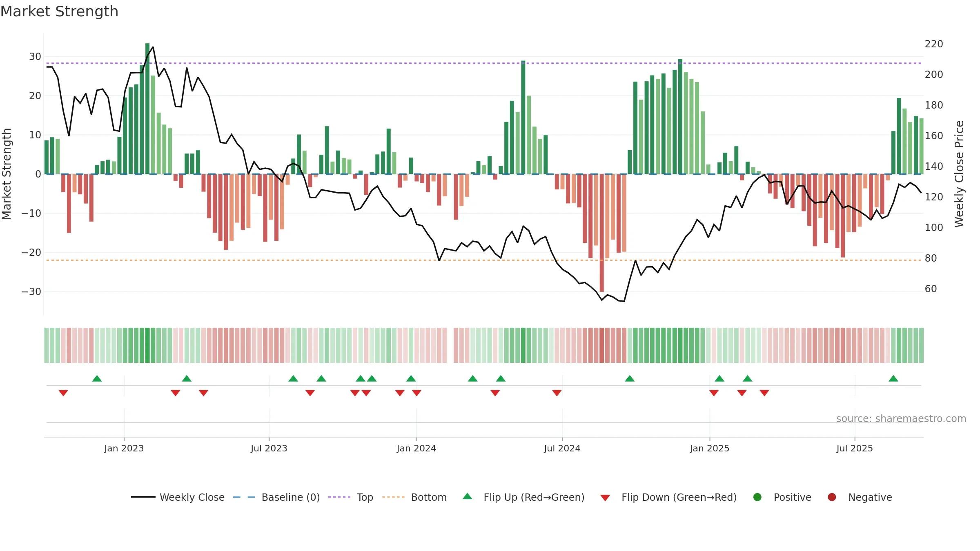
Task: Click the Jan 2023 x-axis label
Action: point(124,448)
